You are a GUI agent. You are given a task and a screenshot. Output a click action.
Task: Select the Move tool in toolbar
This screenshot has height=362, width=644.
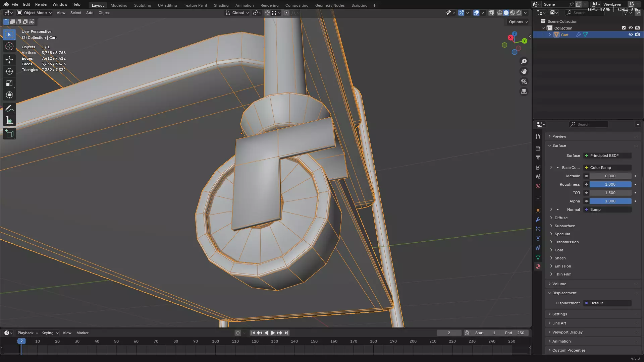(x=9, y=60)
